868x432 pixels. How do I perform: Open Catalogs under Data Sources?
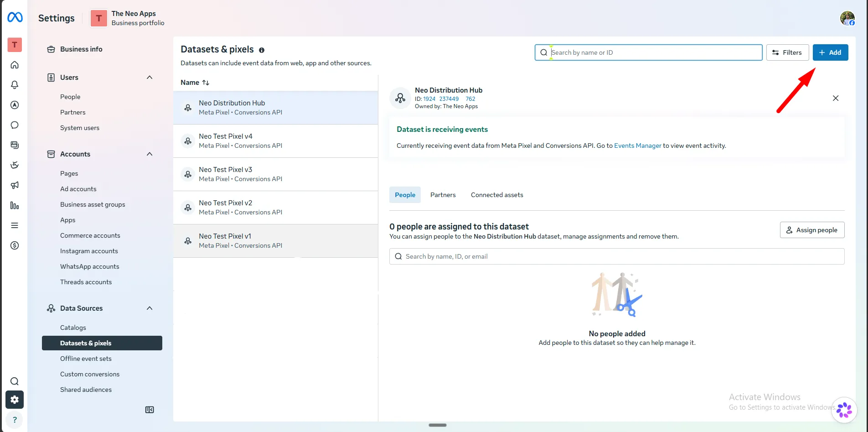tap(73, 328)
